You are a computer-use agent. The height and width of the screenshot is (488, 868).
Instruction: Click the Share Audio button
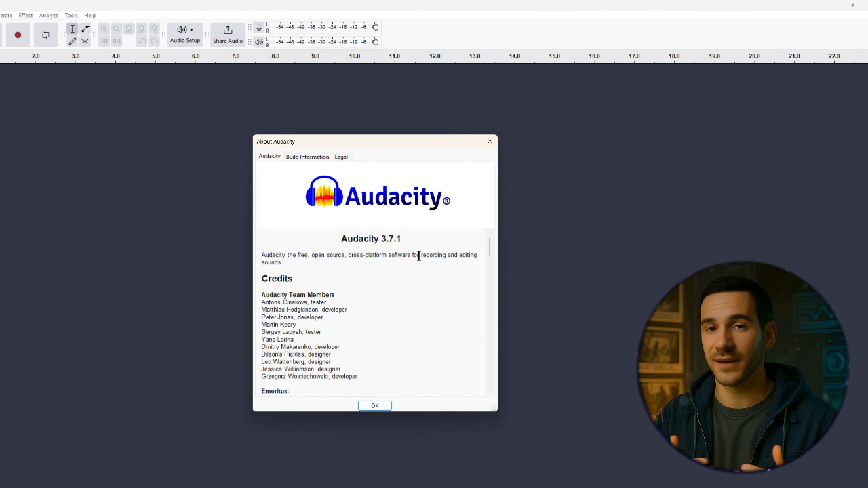point(228,35)
